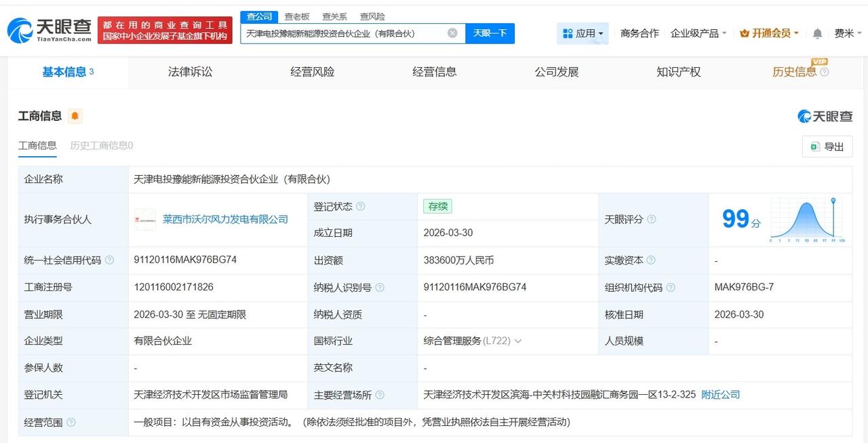Expand the 综合管理服务 (L722) dropdown

click(518, 341)
